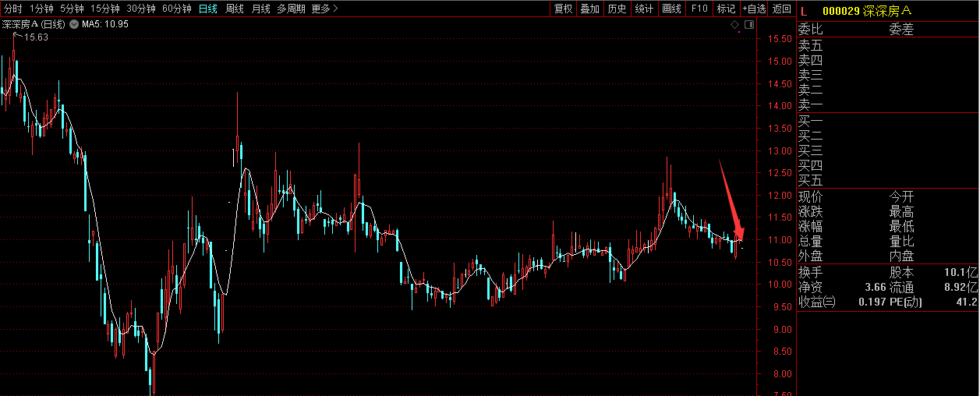Expand the 更多 periods menu
The width and height of the screenshot is (980, 396).
coord(324,9)
